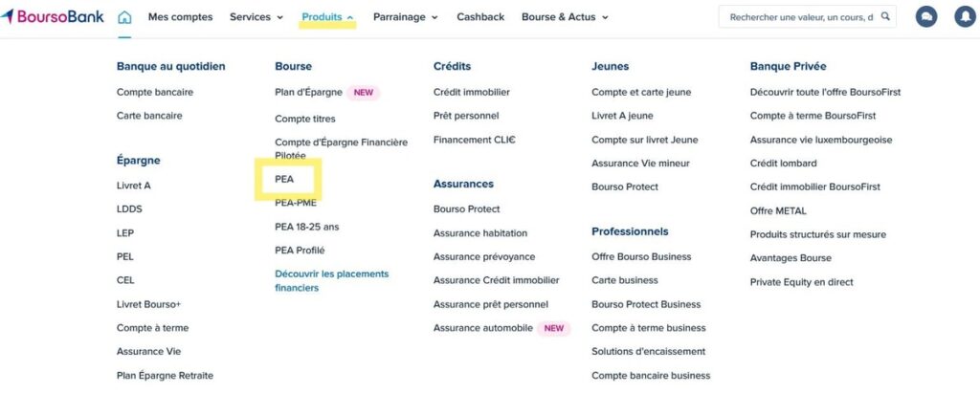980x394 pixels.
Task: Open the notifications bell icon
Action: [x=965, y=17]
